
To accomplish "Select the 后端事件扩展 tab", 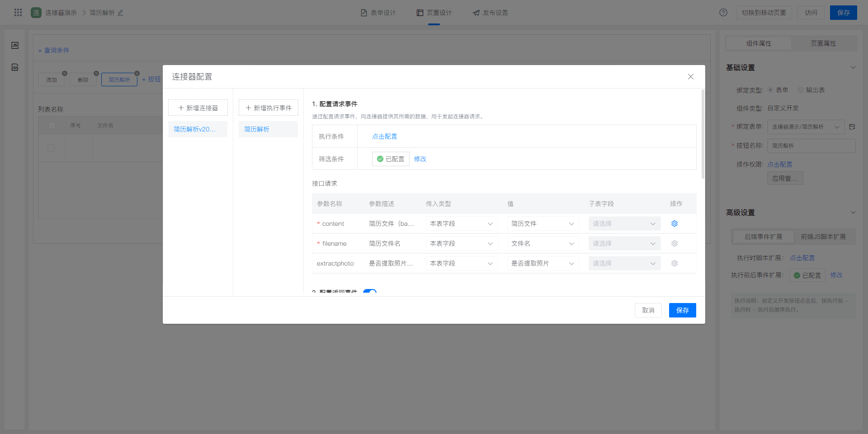I will click(x=763, y=237).
